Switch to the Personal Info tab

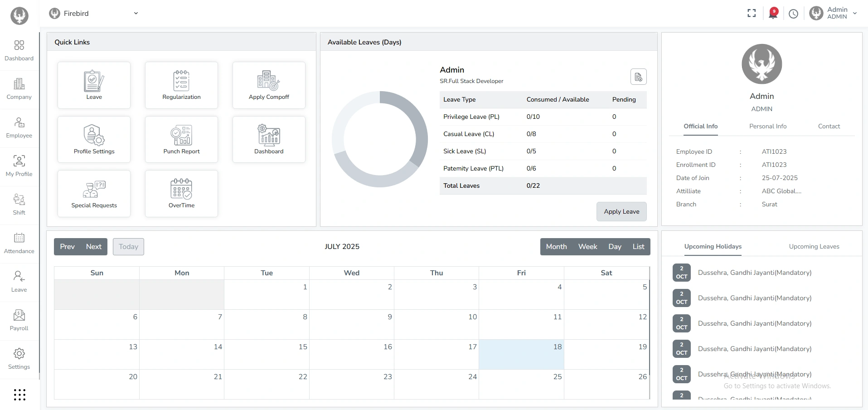767,127
